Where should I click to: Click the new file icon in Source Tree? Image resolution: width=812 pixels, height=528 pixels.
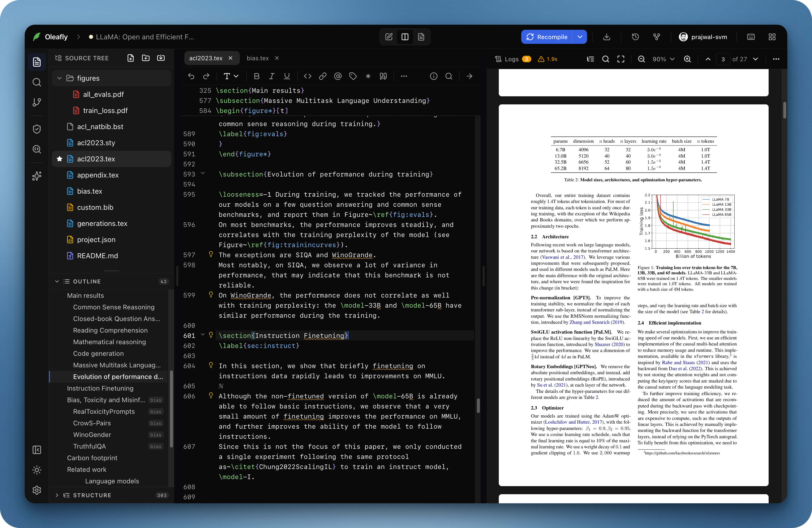click(131, 58)
